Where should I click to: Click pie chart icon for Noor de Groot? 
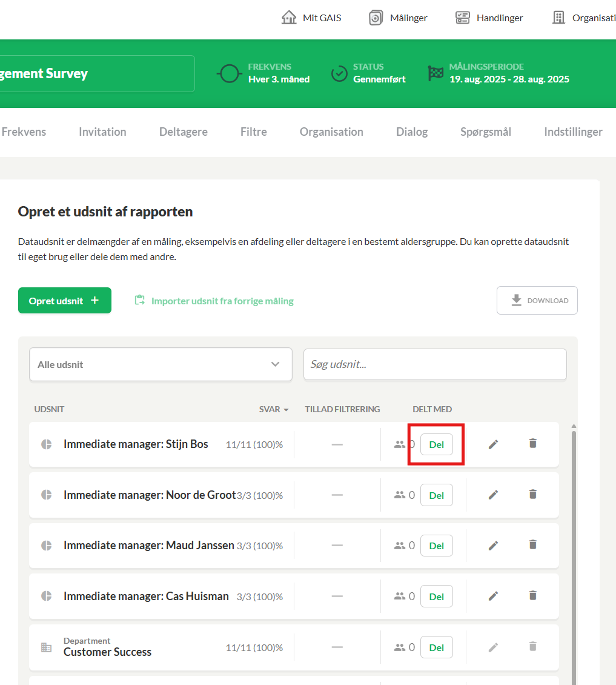click(x=46, y=495)
